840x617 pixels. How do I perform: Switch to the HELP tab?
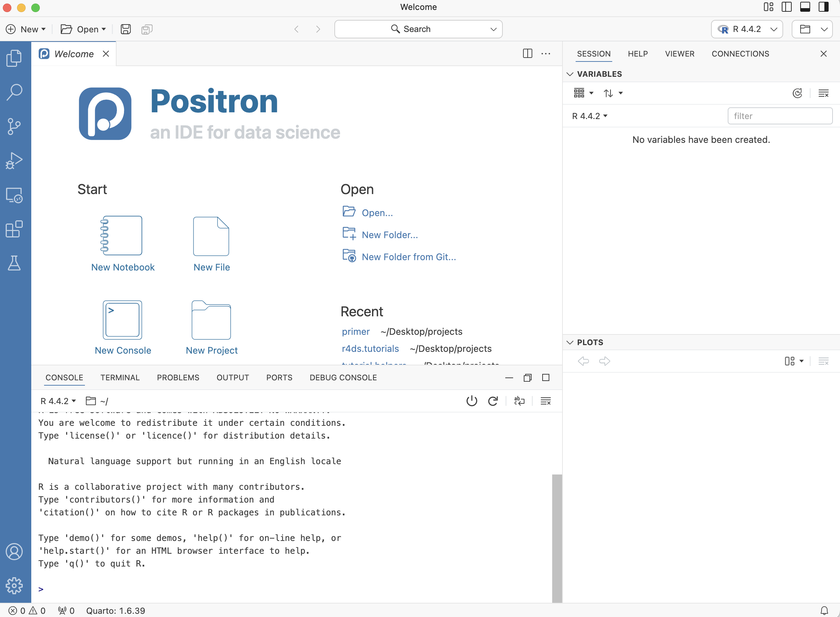tap(638, 54)
